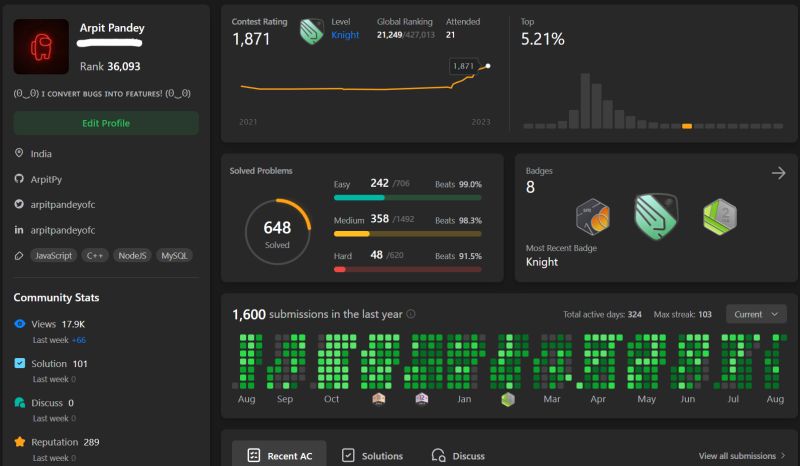This screenshot has width=800, height=466.
Task: Switch to the Recent AC tab
Action: [x=279, y=454]
